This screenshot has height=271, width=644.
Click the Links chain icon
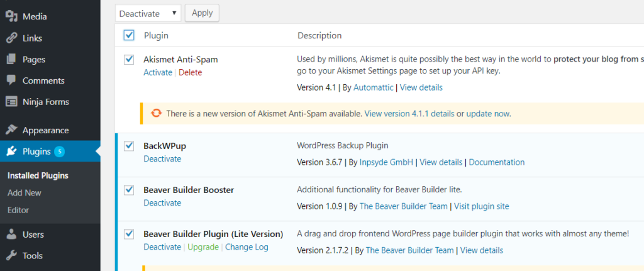point(12,38)
